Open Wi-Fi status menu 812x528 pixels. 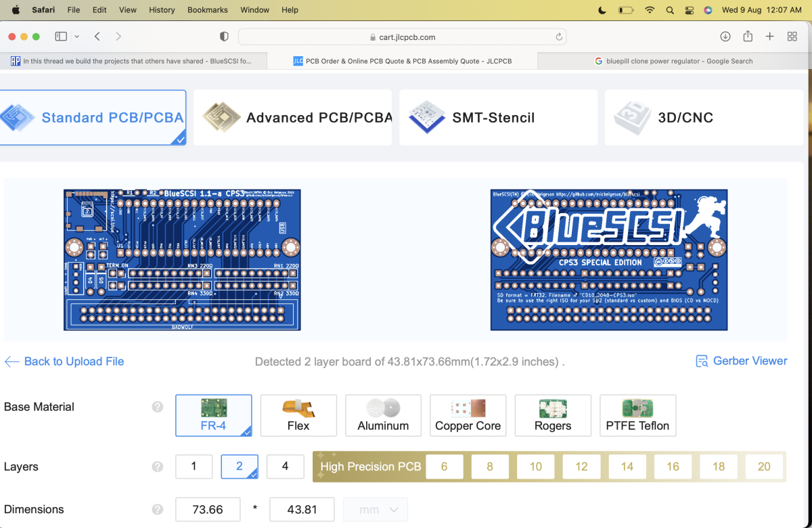click(650, 10)
